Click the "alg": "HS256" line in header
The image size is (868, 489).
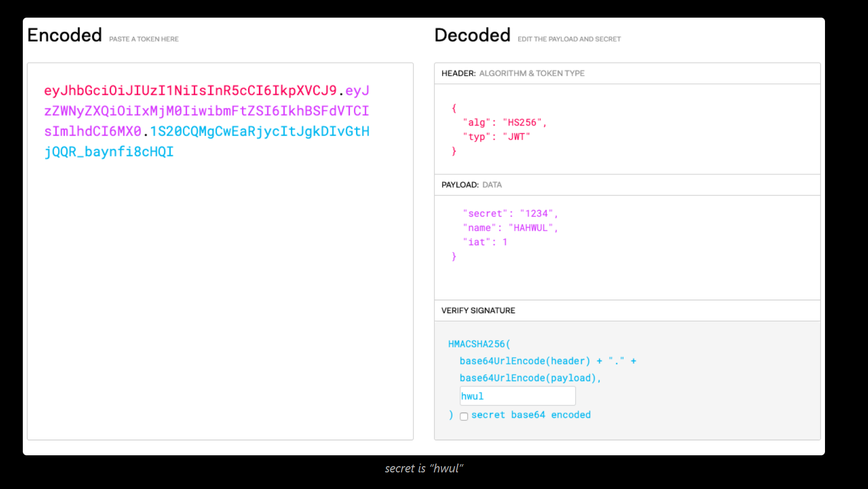coord(505,122)
